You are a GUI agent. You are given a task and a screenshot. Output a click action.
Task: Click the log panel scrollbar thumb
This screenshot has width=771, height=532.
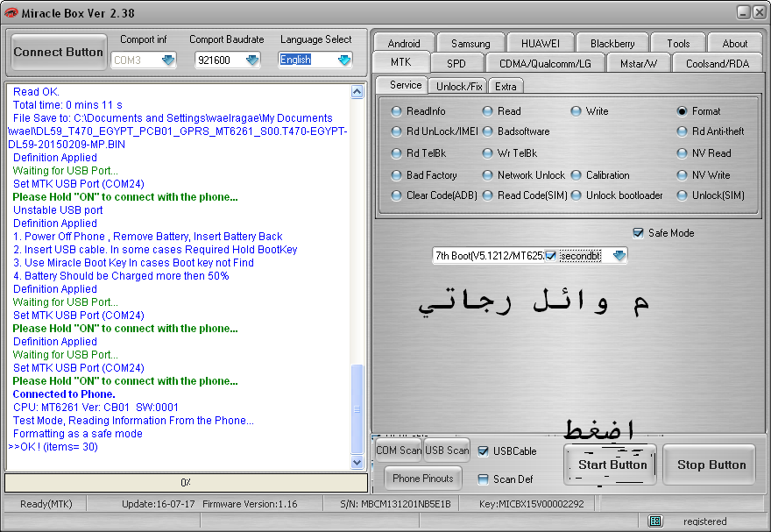click(357, 409)
